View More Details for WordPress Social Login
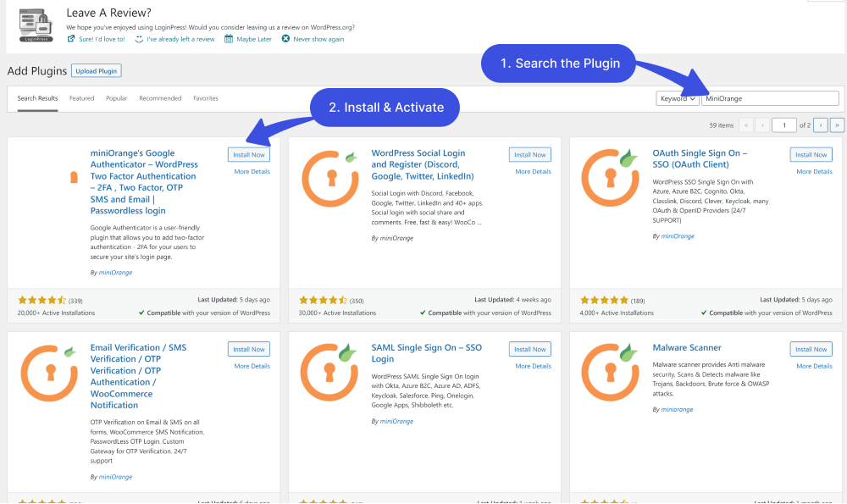Viewport: 847px width, 504px height. click(x=533, y=171)
